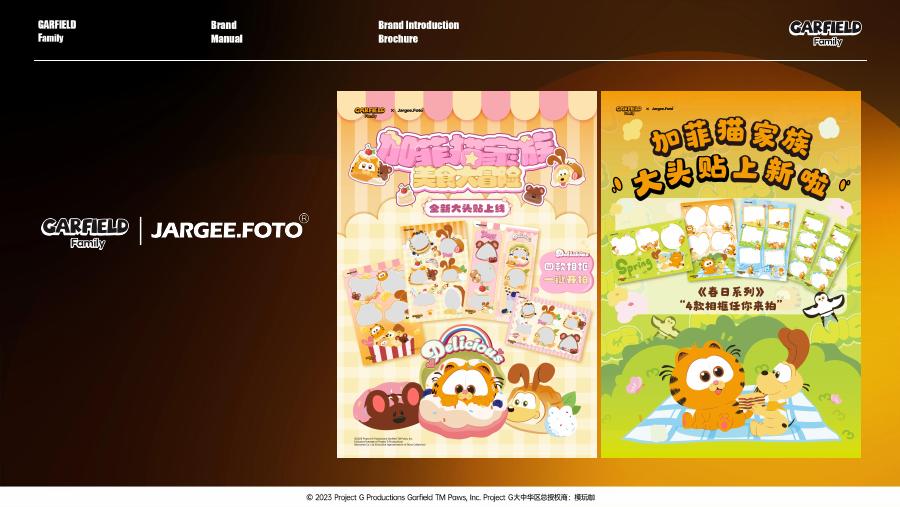Click the Garfield Family logo beside JARGEE.FOTO
The image size is (900, 507).
85,233
